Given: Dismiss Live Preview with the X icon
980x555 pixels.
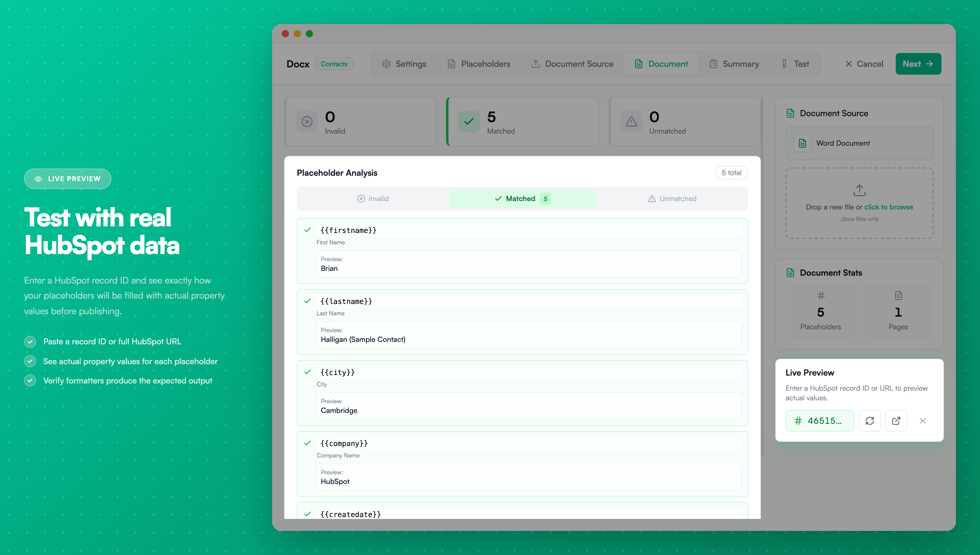Looking at the screenshot, I should pyautogui.click(x=923, y=420).
